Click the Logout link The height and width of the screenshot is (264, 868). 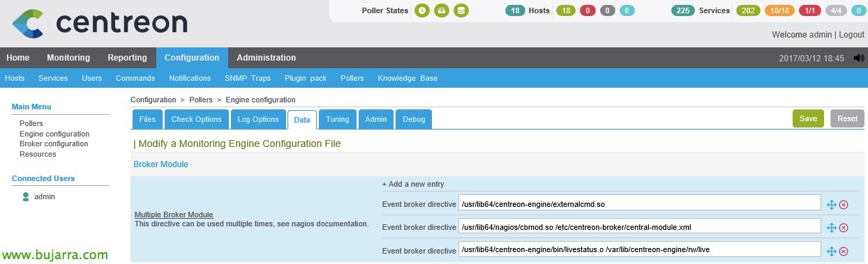[x=851, y=34]
